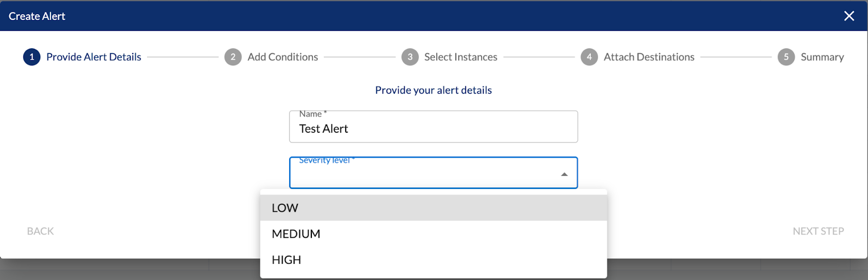Select LOW severity option
Image resolution: width=868 pixels, height=280 pixels.
pos(433,208)
